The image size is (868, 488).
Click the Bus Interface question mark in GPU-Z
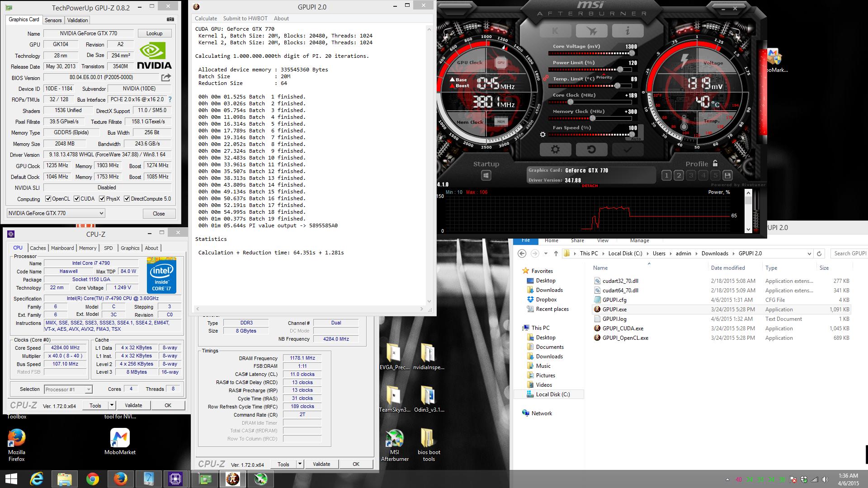click(x=170, y=99)
